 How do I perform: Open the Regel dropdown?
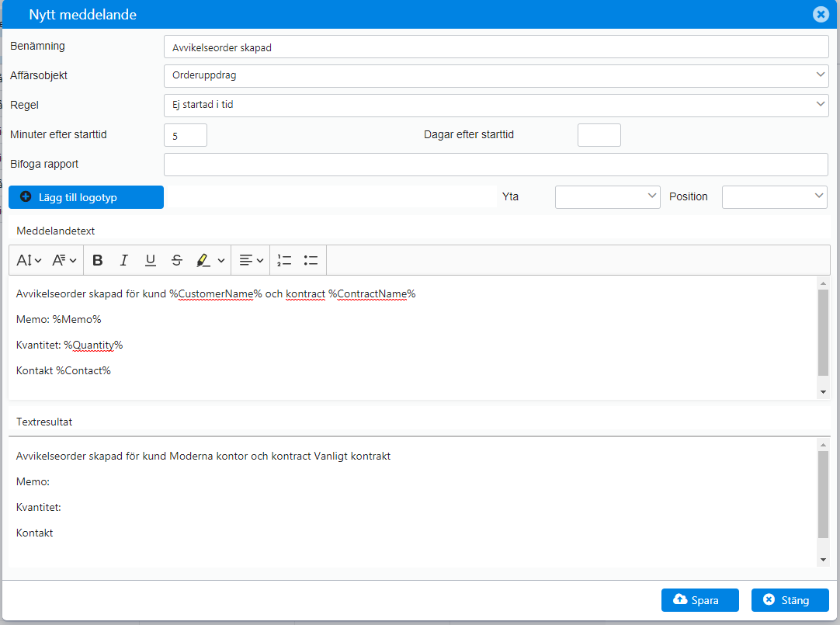[496, 105]
